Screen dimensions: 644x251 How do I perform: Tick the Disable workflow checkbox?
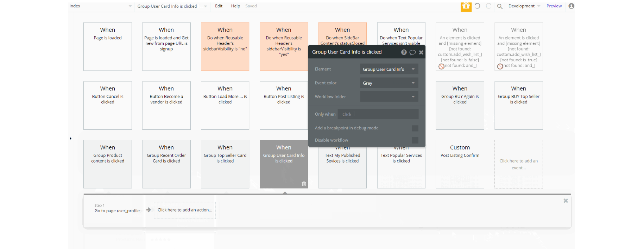tap(415, 140)
